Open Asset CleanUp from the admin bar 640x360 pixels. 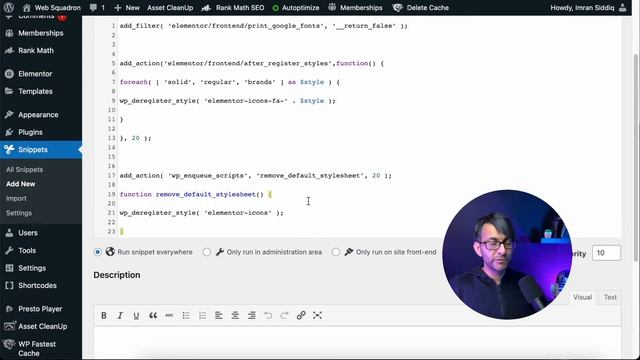170,7
